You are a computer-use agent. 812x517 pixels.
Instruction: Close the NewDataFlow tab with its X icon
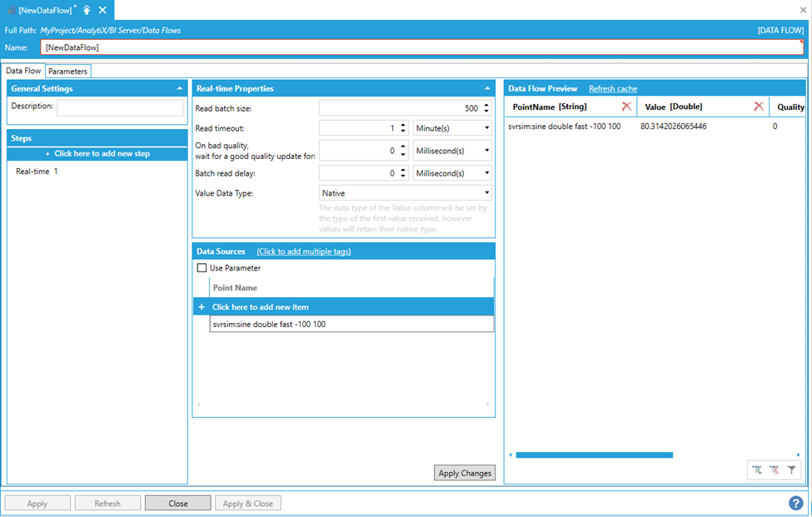102,10
